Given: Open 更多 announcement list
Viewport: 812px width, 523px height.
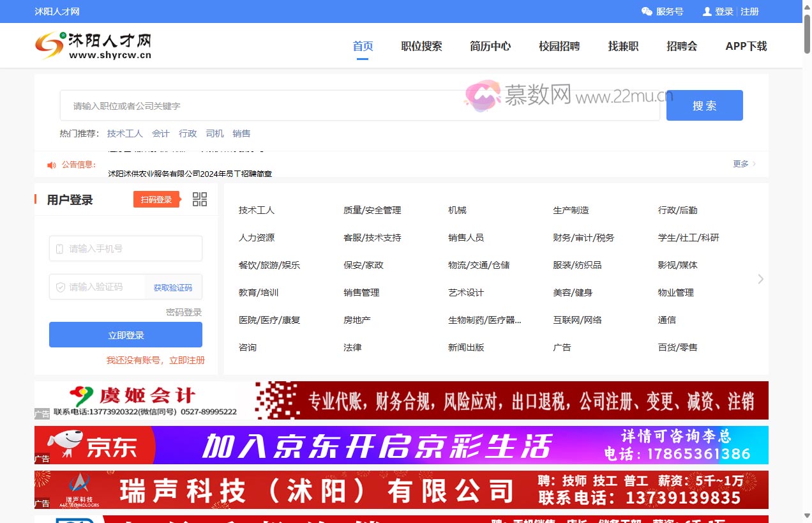Looking at the screenshot, I should pos(740,163).
